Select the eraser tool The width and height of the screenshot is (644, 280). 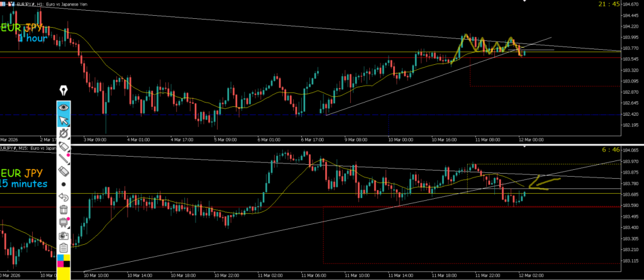(64, 171)
